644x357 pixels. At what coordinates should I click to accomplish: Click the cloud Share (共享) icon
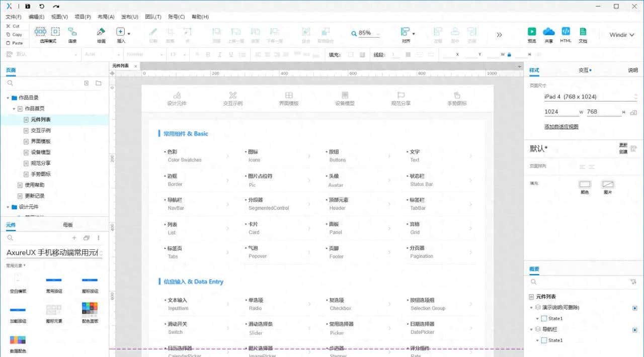(548, 32)
